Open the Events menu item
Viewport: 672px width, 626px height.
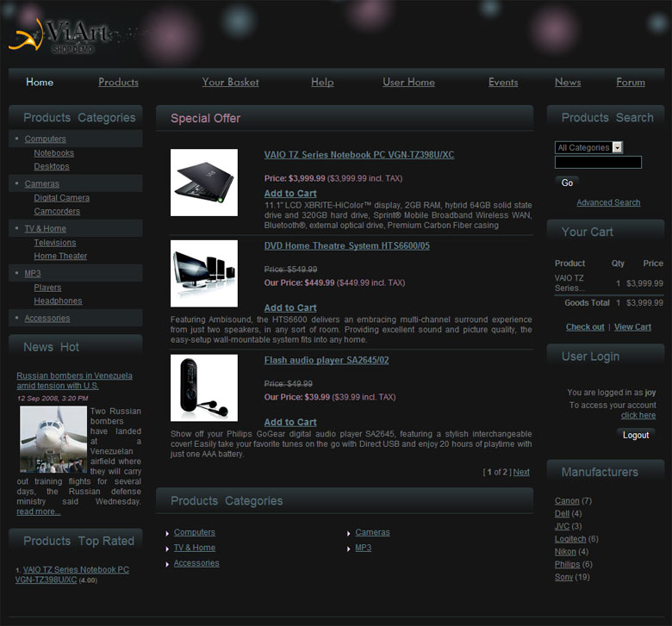pyautogui.click(x=503, y=82)
